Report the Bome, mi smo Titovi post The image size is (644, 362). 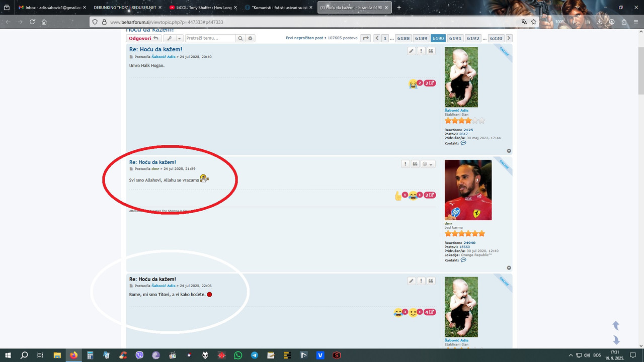click(x=421, y=281)
